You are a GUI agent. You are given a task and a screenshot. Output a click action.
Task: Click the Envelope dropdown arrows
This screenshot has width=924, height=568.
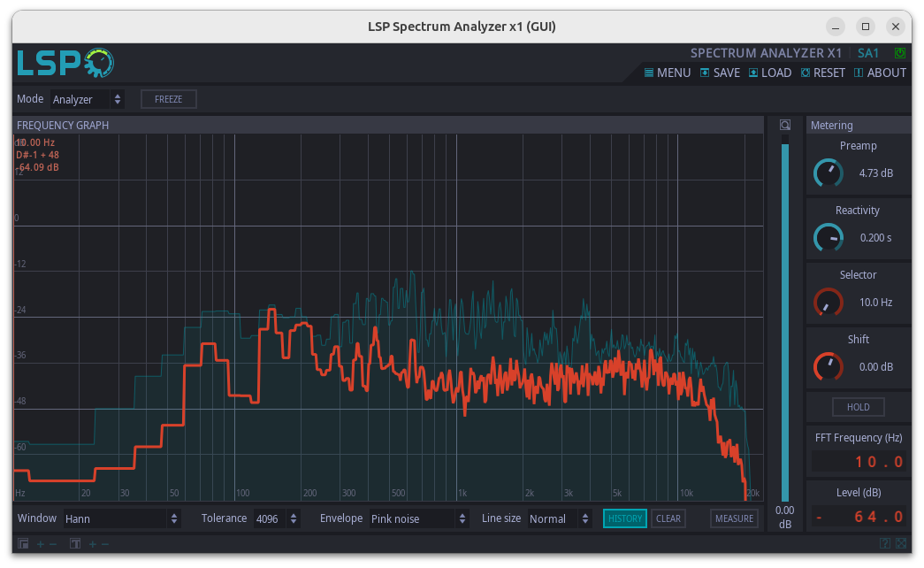[x=462, y=519]
